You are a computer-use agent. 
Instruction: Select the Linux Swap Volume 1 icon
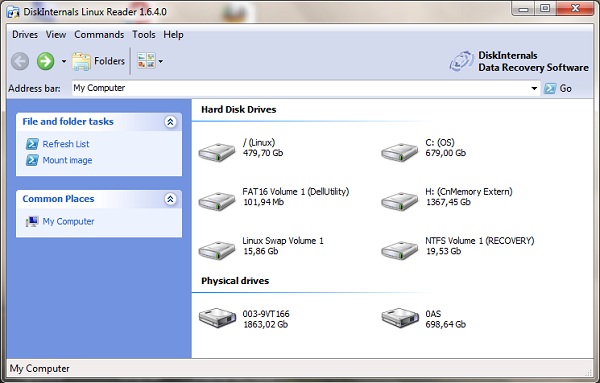(x=217, y=250)
